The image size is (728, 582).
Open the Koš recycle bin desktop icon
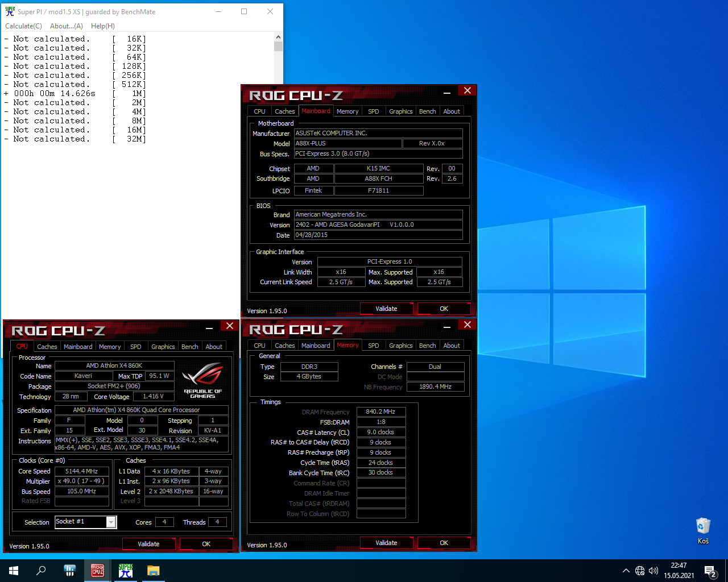(704, 531)
